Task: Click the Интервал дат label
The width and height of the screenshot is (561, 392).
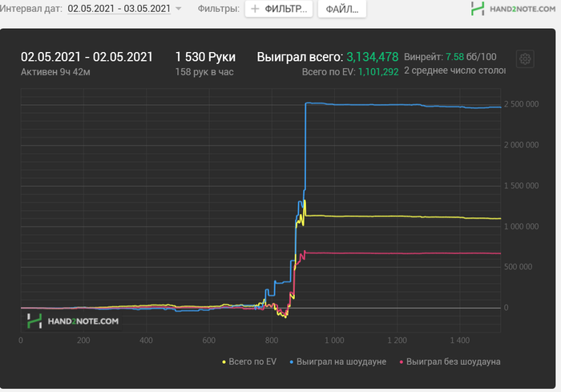Action: tap(30, 9)
